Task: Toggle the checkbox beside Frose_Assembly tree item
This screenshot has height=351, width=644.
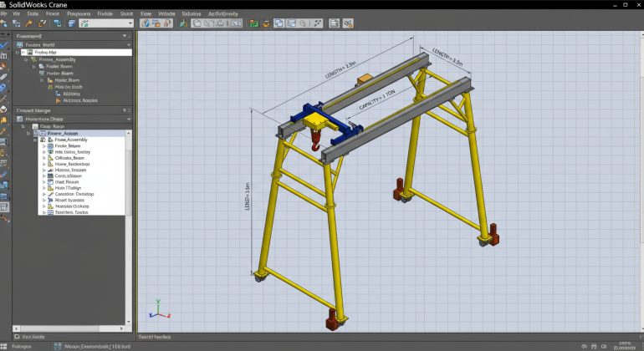Action: 43,140
